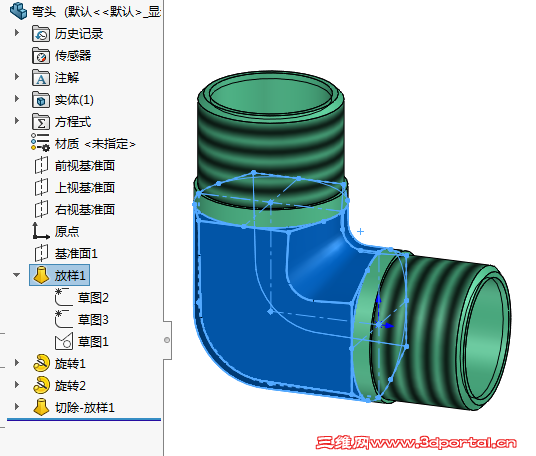Expand the 旋转1 feature node
This screenshot has height=456, width=536.
pyautogui.click(x=17, y=362)
